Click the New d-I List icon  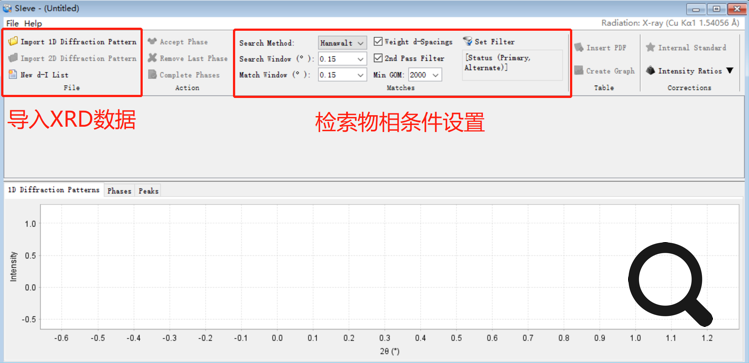coord(13,75)
